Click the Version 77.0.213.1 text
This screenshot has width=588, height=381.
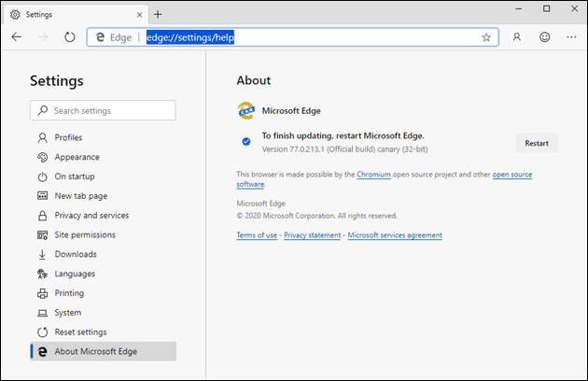tap(344, 149)
